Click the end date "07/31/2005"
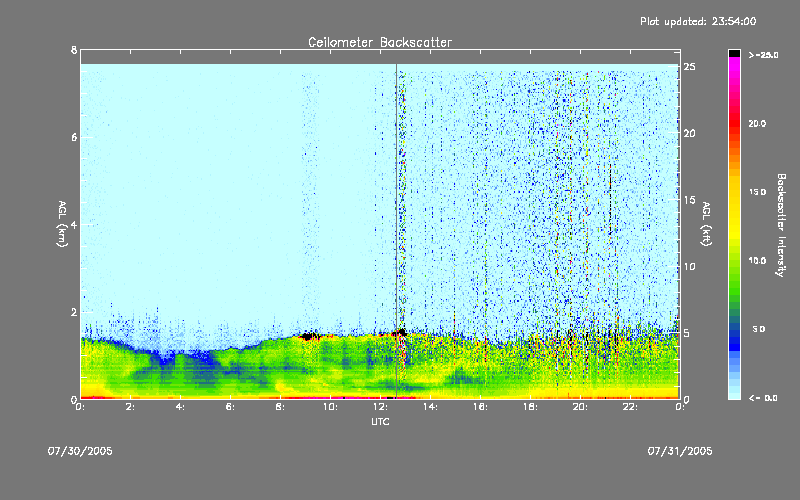The image size is (800, 500). point(680,451)
